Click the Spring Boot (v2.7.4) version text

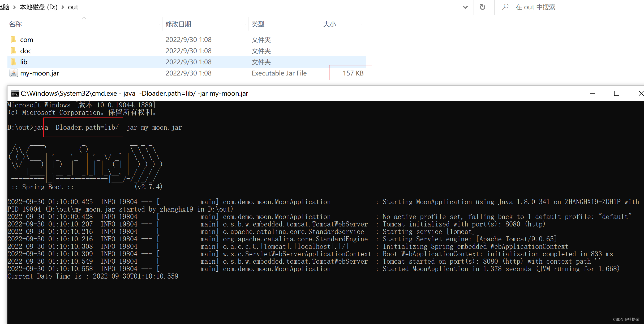click(87, 187)
